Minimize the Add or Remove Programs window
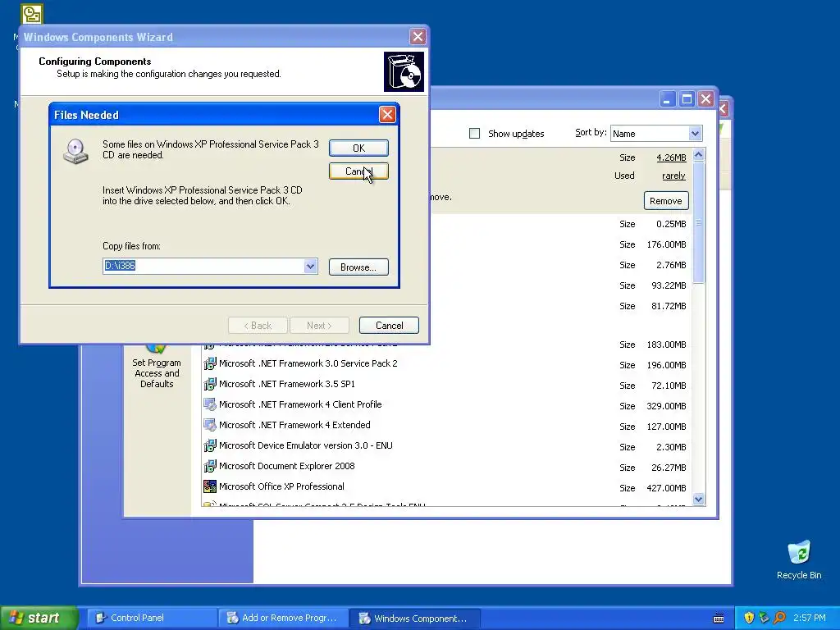Viewport: 840px width, 630px height. (x=667, y=99)
